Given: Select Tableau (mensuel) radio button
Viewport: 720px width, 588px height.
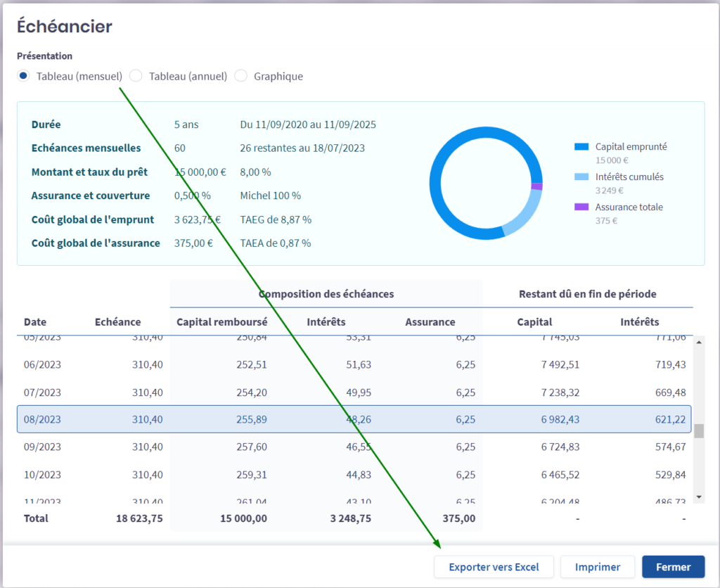Looking at the screenshot, I should coord(24,76).
